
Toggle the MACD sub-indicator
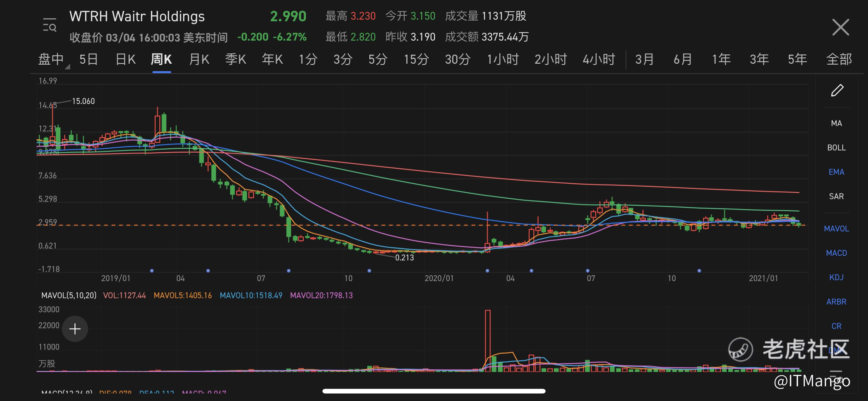[836, 253]
